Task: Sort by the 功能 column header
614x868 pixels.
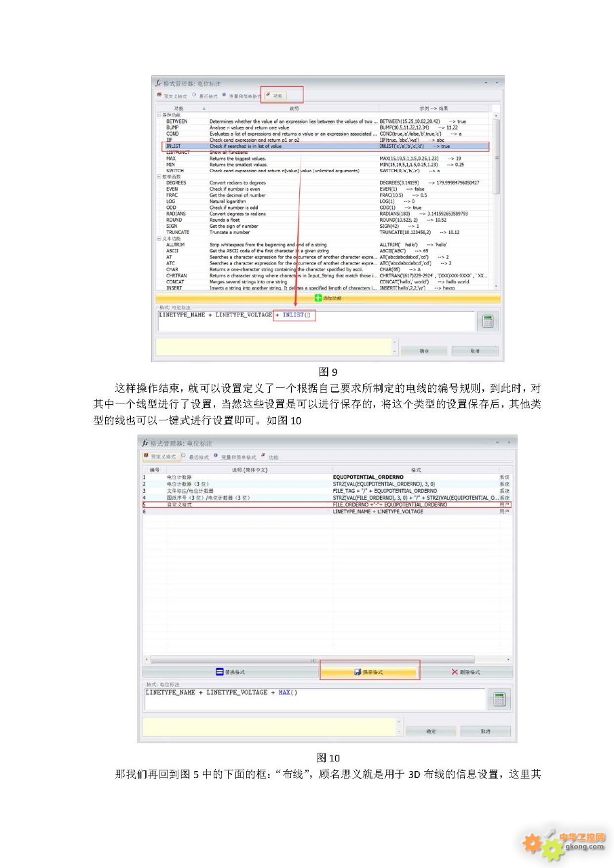Action: [182, 108]
